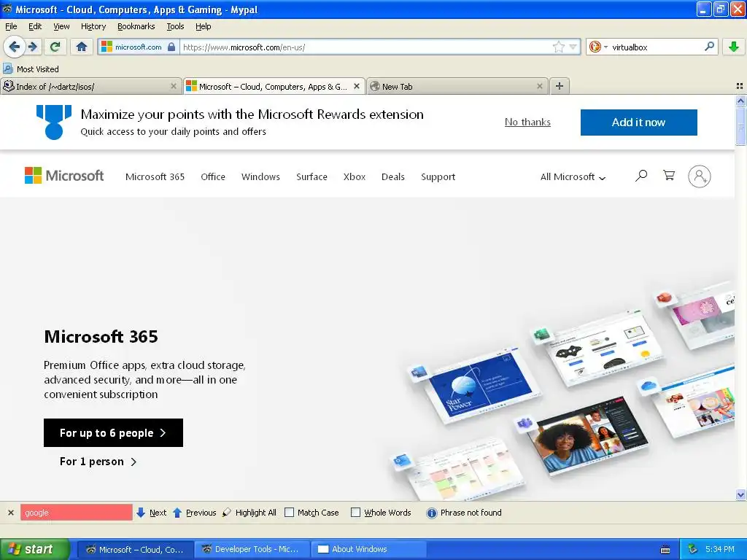
Task: Go back with the browser back arrow
Action: [x=15, y=47]
